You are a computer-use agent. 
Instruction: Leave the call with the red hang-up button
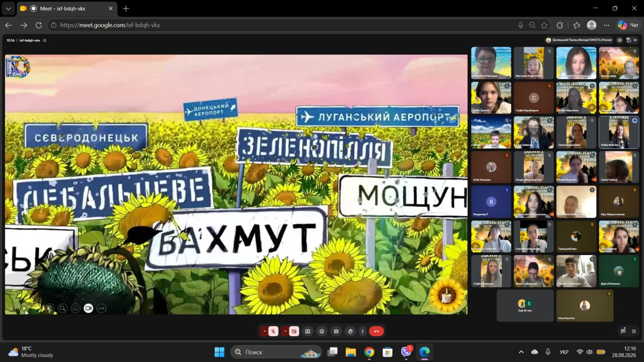(376, 331)
